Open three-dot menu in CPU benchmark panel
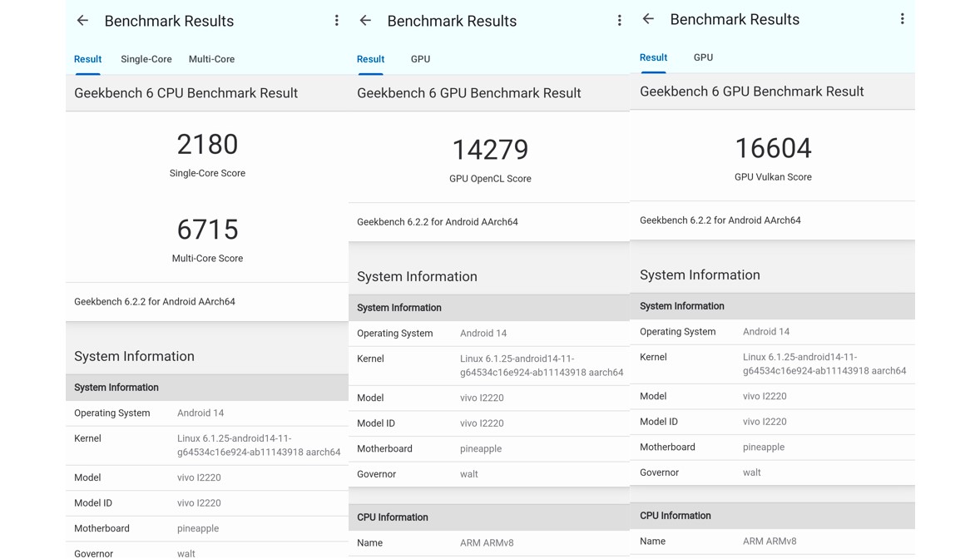This screenshot has width=980, height=559. [x=336, y=21]
